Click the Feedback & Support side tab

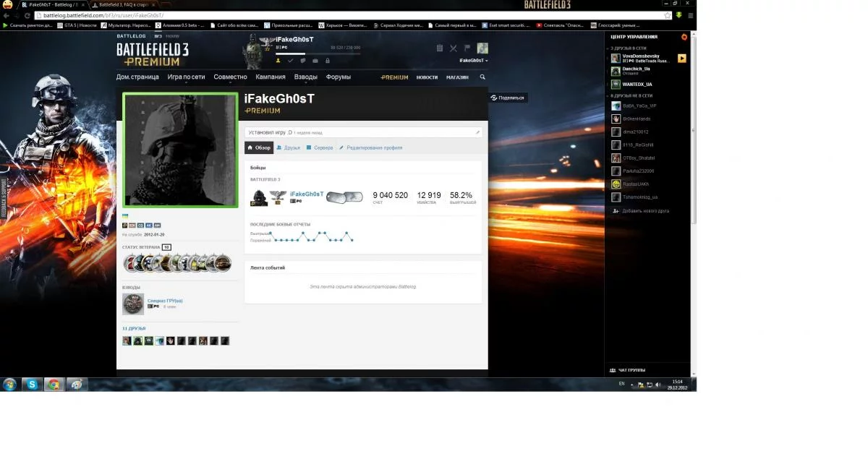[3, 199]
